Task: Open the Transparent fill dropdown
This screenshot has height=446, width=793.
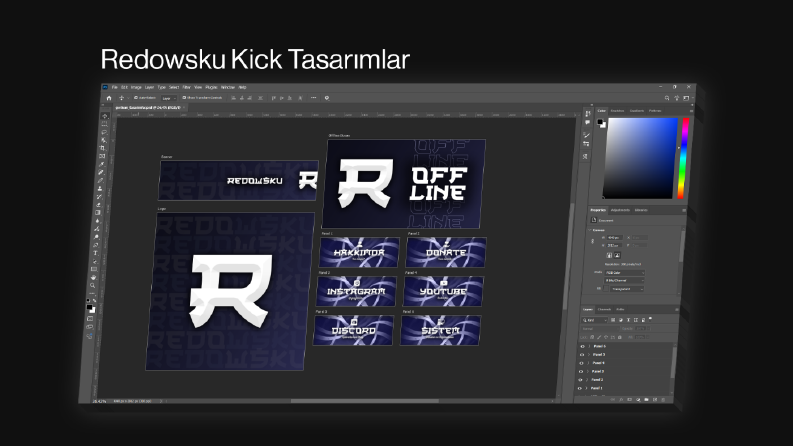Action: [627, 289]
